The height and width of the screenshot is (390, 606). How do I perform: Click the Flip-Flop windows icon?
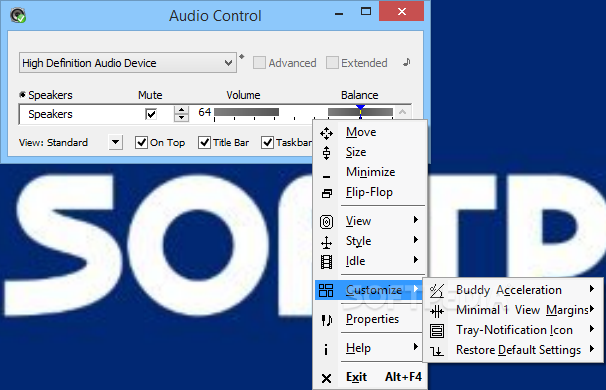327,193
